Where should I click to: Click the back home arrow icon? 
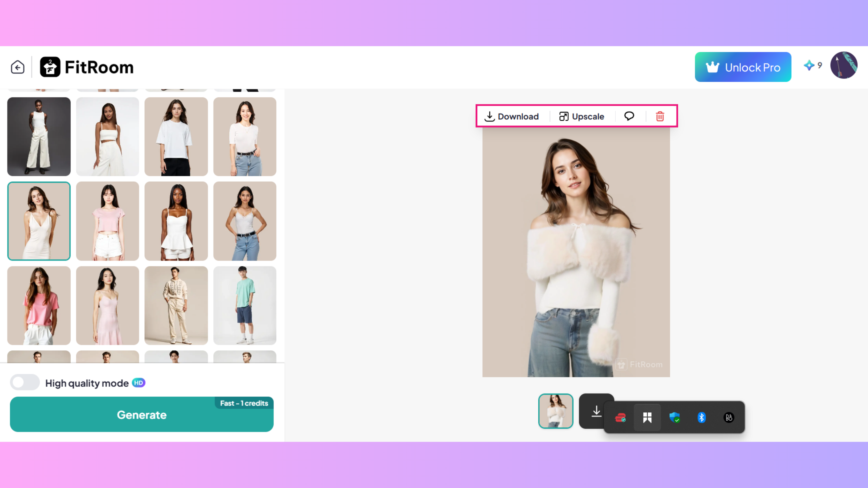[x=18, y=67]
